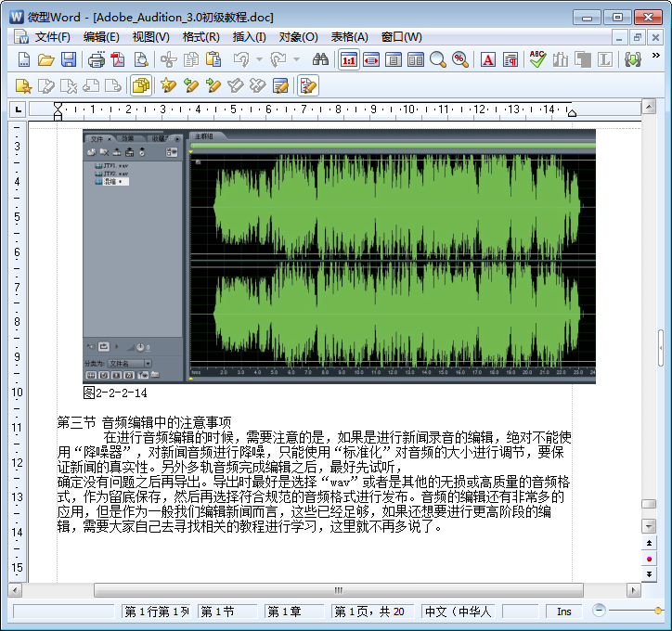672x631 pixels.
Task: Click the red dot browse object button
Action: point(649,559)
